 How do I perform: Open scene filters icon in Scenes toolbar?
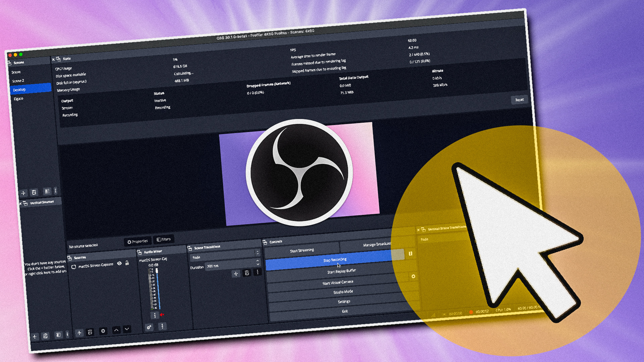coord(47,191)
